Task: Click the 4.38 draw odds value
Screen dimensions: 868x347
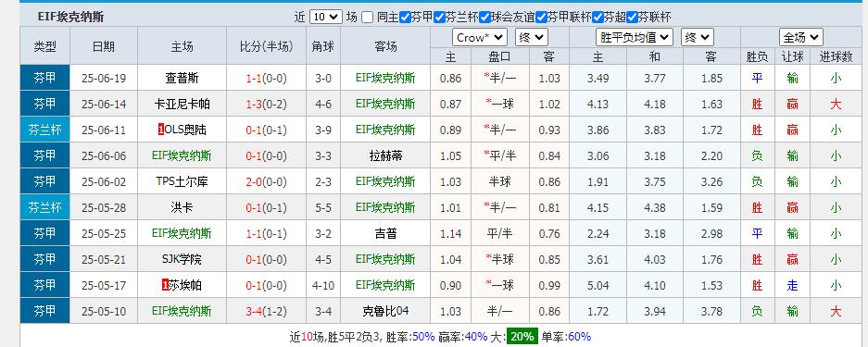Action: pos(655,208)
